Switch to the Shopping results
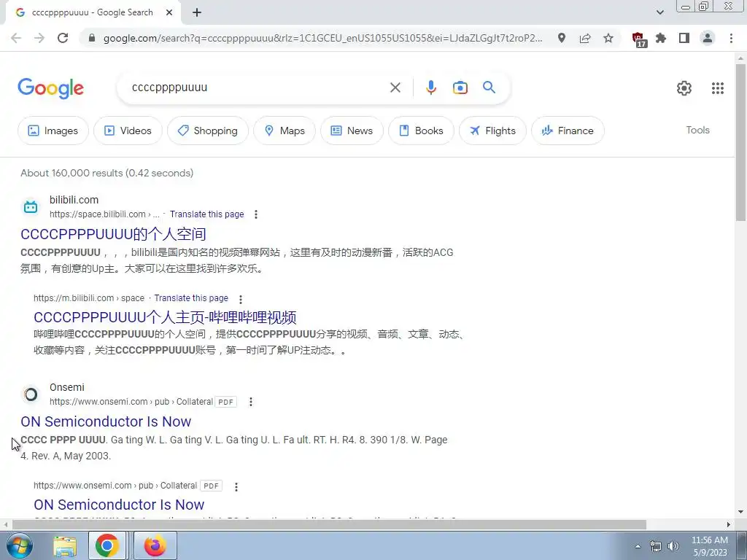The height and width of the screenshot is (560, 747). point(208,131)
